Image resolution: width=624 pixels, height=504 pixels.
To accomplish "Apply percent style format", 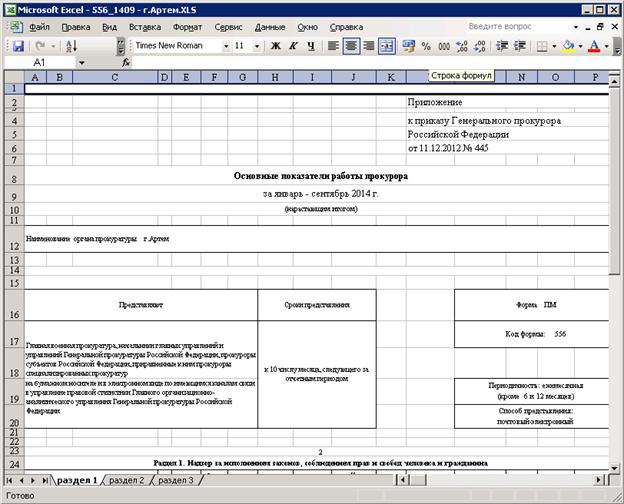I will (428, 46).
